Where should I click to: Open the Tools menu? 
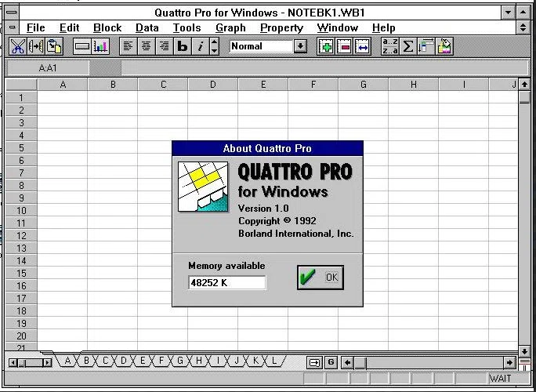tap(187, 27)
